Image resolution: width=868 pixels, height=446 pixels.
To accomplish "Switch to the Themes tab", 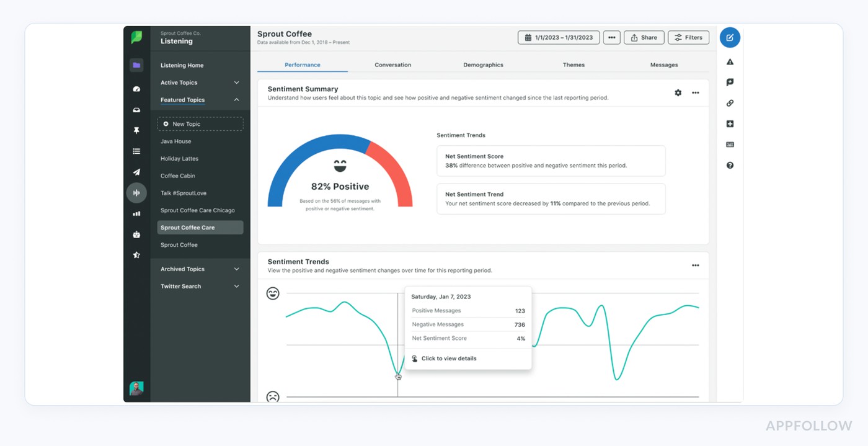I will [573, 65].
